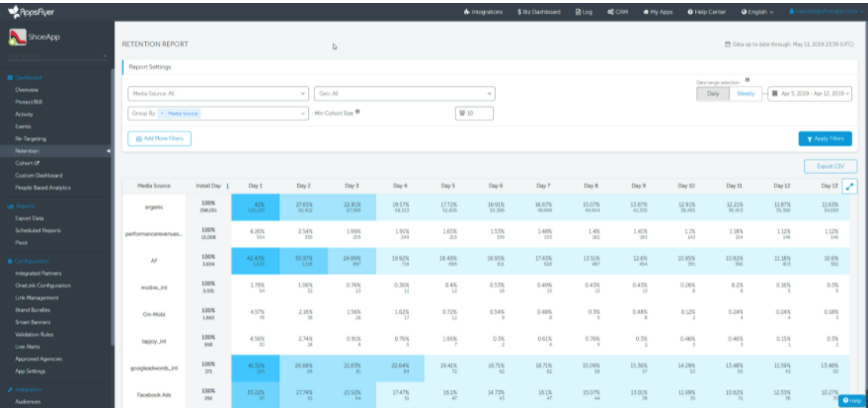Open the English language dropdown
Viewport: 868px width, 408px height.
(757, 12)
